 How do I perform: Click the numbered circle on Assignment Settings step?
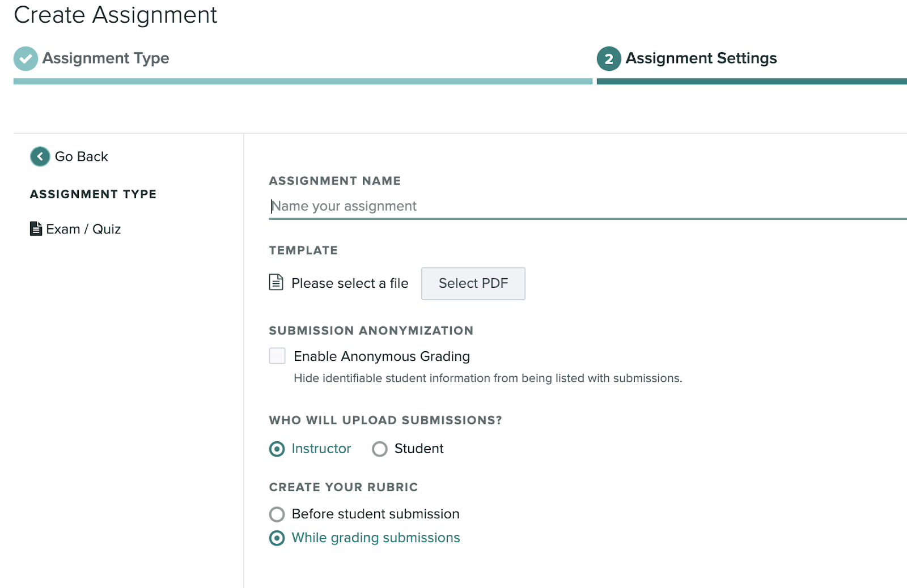click(x=608, y=58)
